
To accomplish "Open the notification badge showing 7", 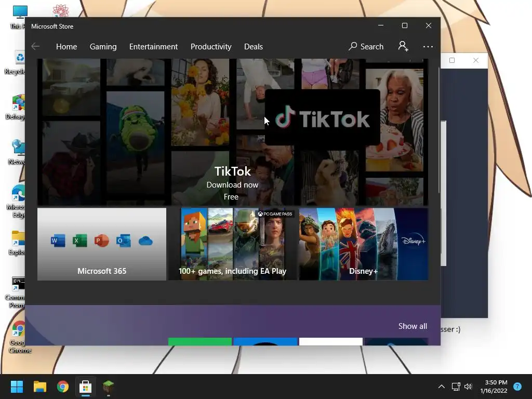I will tap(517, 387).
